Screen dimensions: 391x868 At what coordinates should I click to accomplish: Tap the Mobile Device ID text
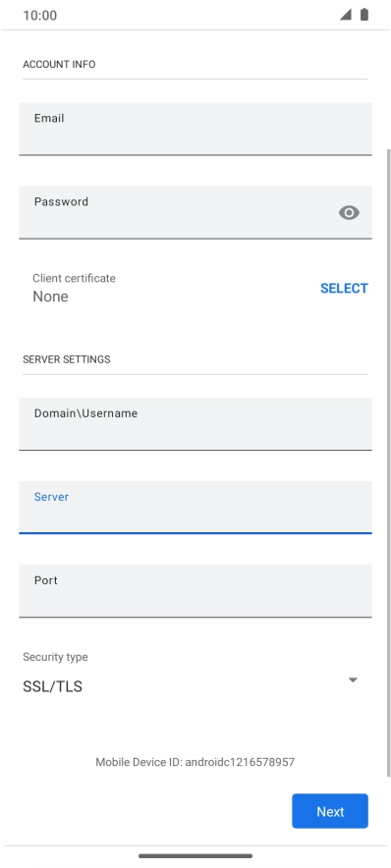click(x=195, y=762)
